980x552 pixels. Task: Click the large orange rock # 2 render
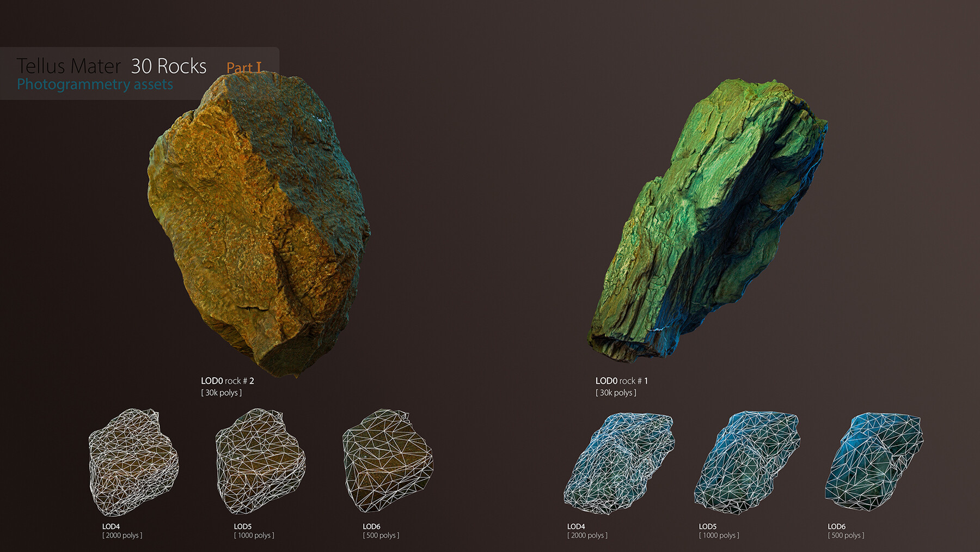[259, 223]
